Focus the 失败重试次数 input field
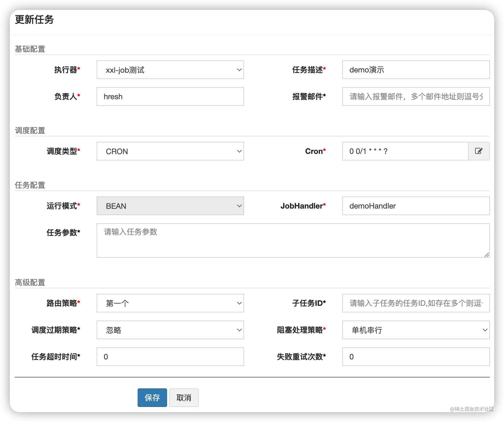Viewport: 504px width, 422px height. (416, 357)
